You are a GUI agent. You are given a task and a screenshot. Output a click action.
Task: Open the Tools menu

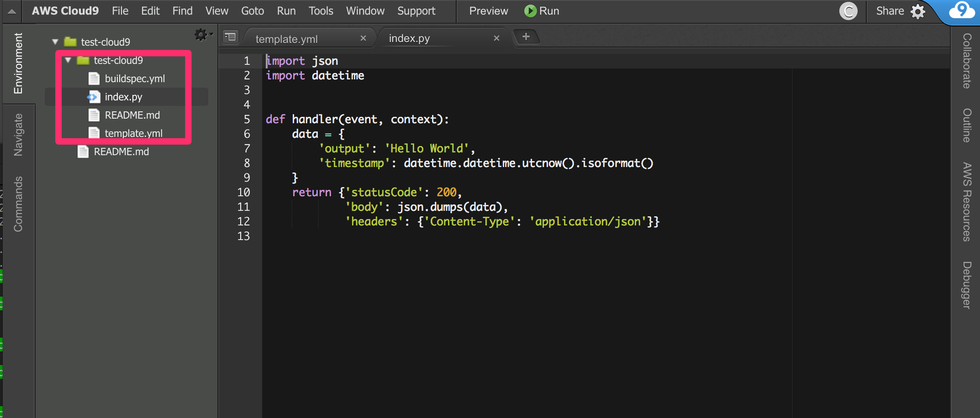[321, 10]
